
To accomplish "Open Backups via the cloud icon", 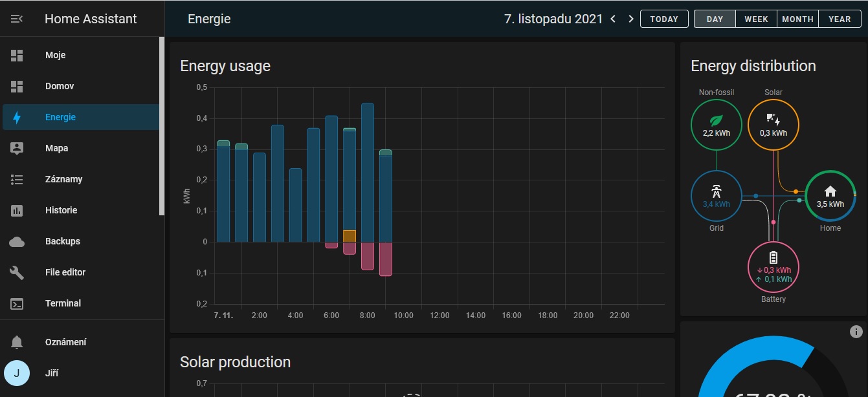I will (x=17, y=241).
